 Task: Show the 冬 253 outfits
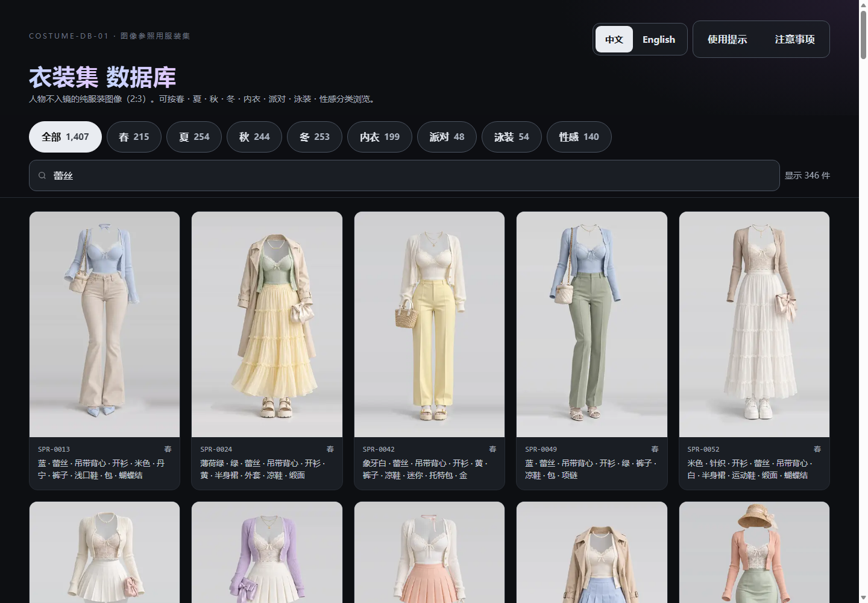315,137
